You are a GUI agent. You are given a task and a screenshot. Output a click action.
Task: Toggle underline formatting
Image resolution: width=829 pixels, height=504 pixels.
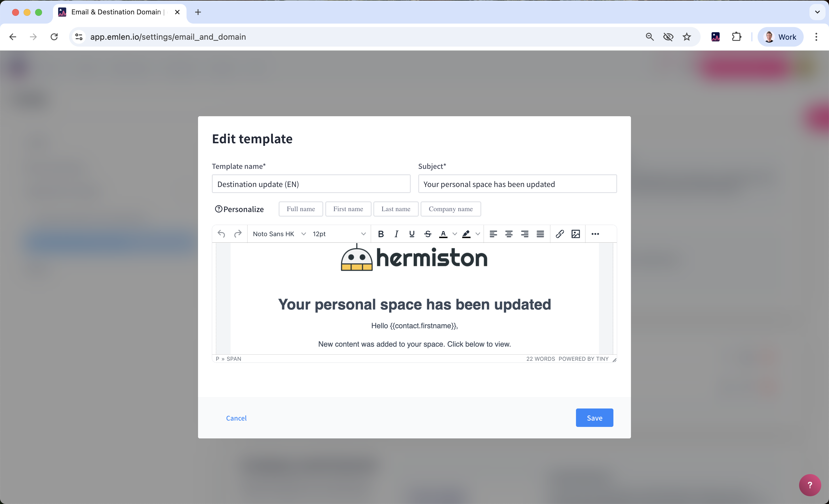[x=411, y=234]
